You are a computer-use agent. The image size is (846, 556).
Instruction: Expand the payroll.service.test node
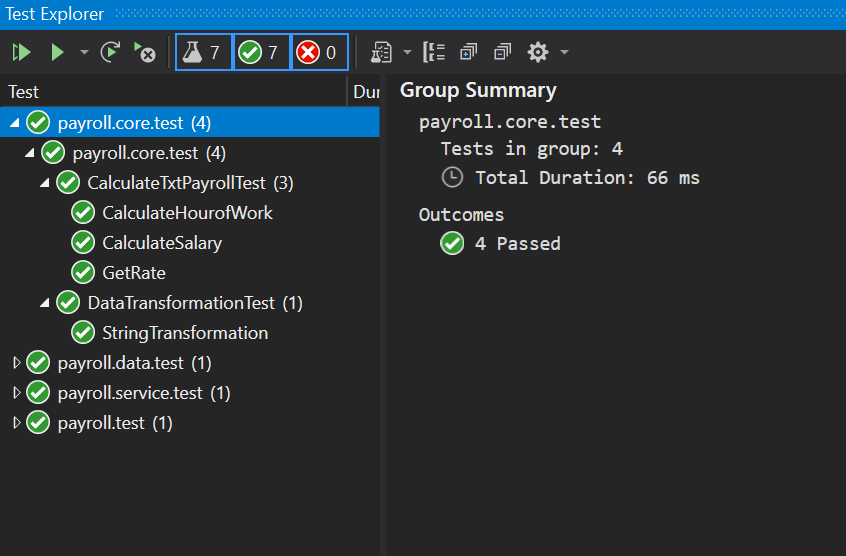tap(17, 393)
